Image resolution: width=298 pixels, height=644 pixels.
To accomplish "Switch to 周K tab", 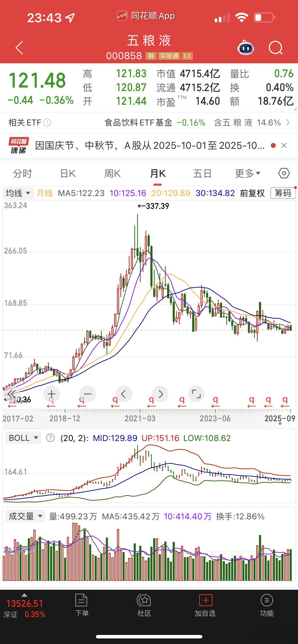I will [113, 173].
